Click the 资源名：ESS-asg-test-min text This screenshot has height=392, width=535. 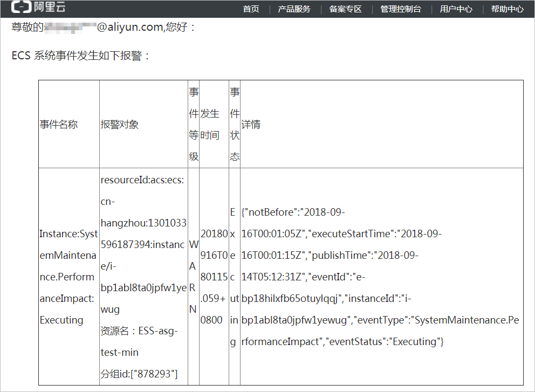point(139,341)
